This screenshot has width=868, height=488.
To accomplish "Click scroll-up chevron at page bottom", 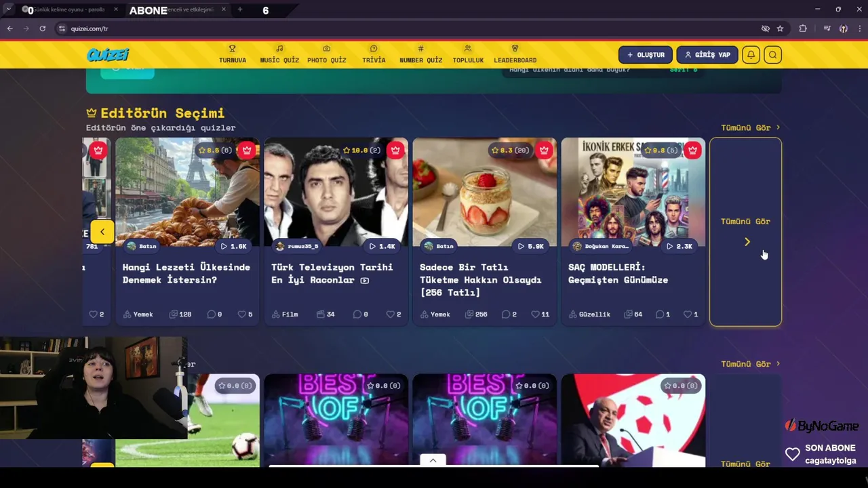I will [x=433, y=460].
